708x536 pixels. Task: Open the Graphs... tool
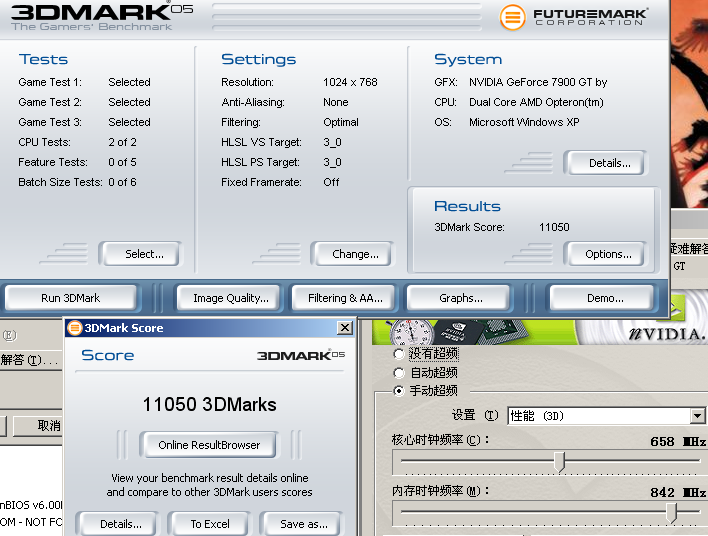(459, 298)
